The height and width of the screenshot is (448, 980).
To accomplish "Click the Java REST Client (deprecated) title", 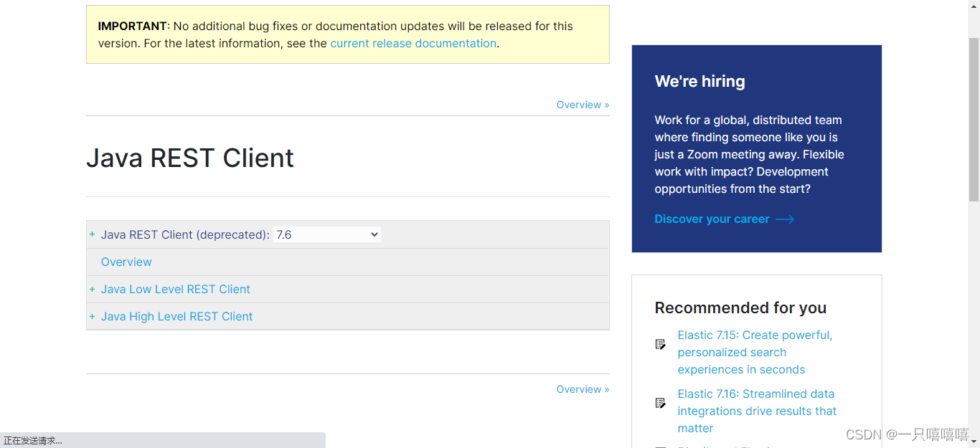I will [x=185, y=234].
